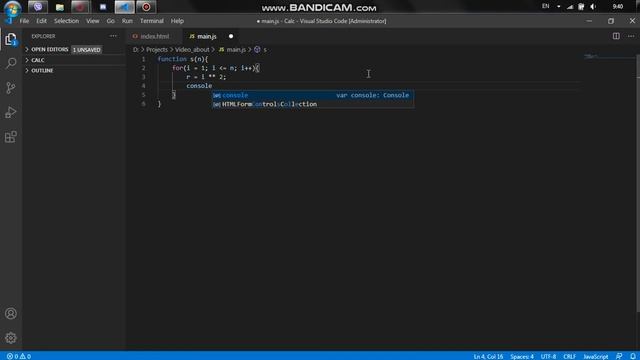Click the system clock 9:40

[x=618, y=7]
